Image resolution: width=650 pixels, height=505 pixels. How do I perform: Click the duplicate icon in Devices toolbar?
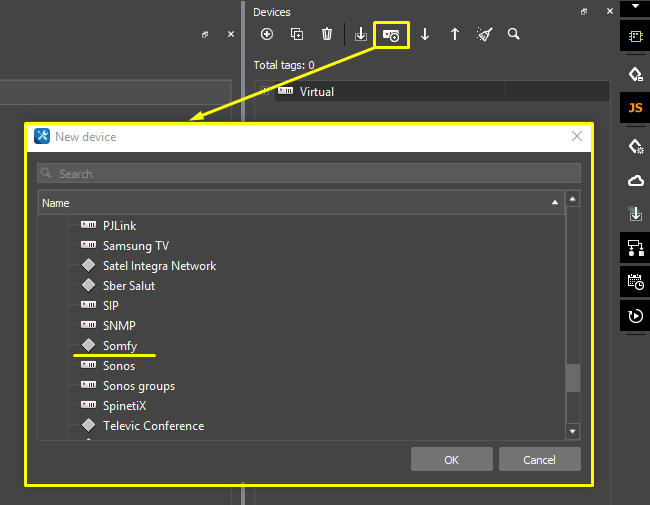pyautogui.click(x=297, y=34)
